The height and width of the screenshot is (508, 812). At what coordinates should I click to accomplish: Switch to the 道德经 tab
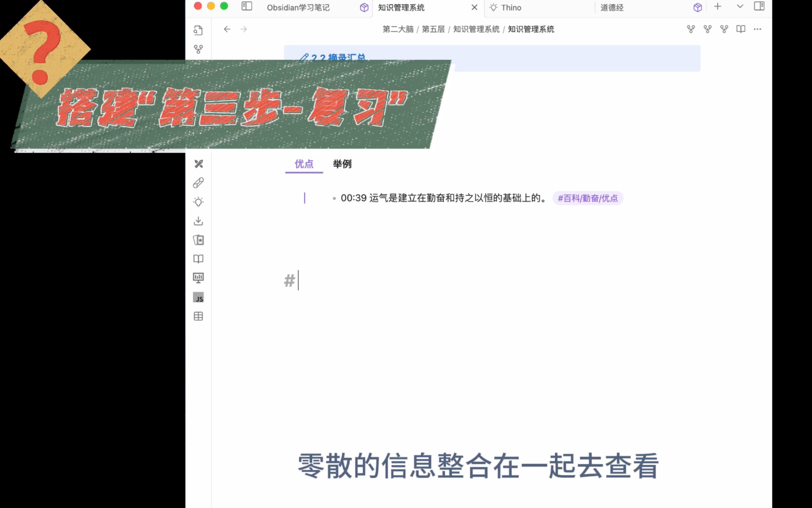click(612, 8)
